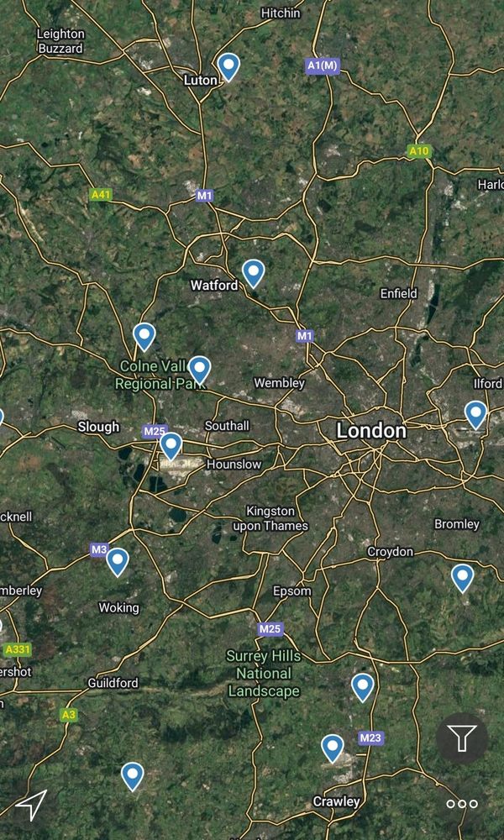Click the A10 road badge
504x840 pixels.
point(419,151)
